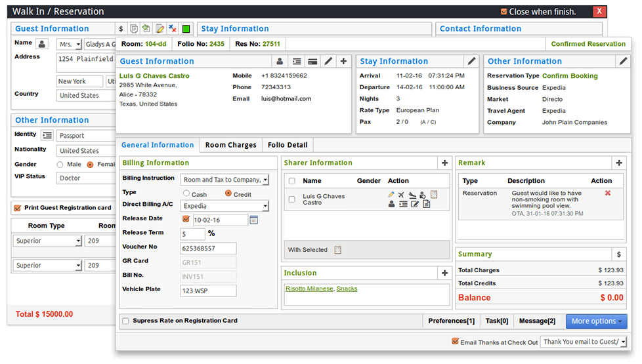The width and height of the screenshot is (642, 364).
Task: Click guest profile icon beside Name in Walk In window
Action: [42, 43]
